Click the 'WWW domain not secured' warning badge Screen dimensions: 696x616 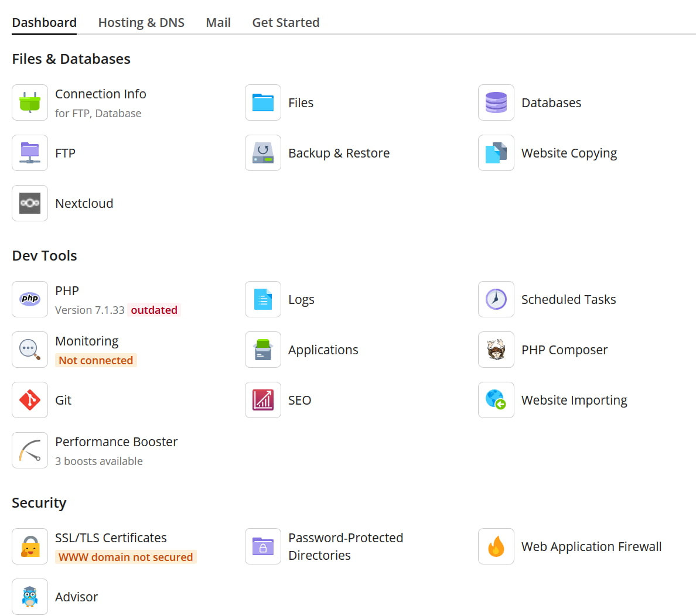click(x=125, y=557)
